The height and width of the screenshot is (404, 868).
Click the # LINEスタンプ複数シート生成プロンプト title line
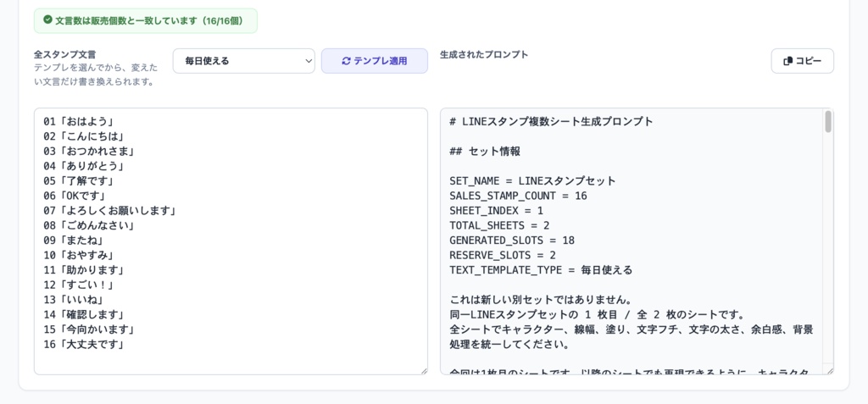point(551,121)
